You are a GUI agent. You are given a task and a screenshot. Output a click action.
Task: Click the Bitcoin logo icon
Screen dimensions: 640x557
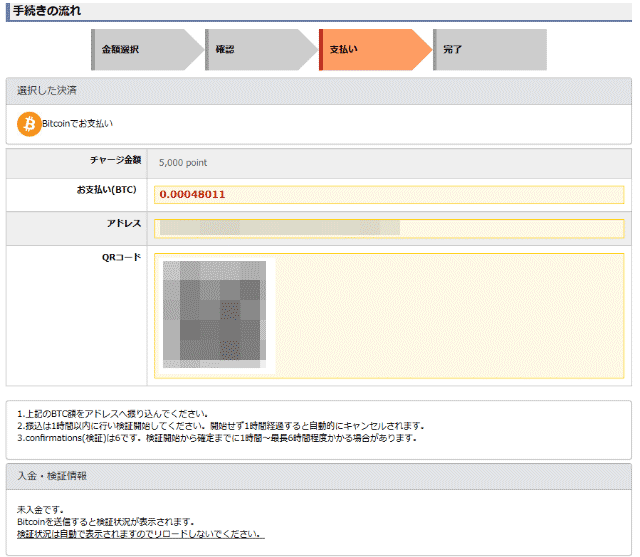pyautogui.click(x=29, y=124)
